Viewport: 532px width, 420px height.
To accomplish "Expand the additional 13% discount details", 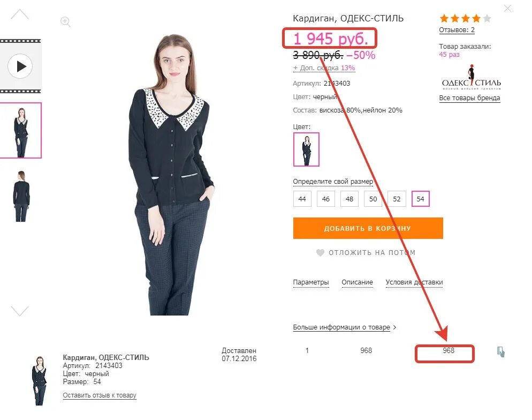I will 324,68.
